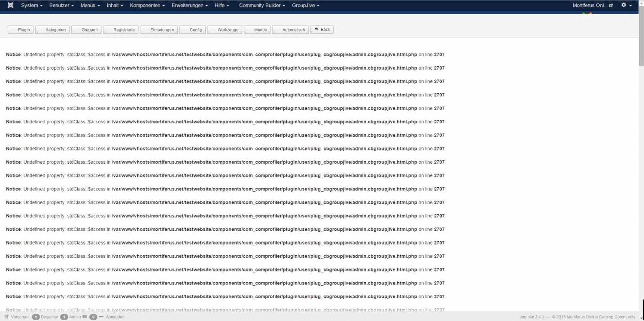The height and width of the screenshot is (321, 644).
Task: Select the Automatisch toolbar button
Action: [290, 30]
